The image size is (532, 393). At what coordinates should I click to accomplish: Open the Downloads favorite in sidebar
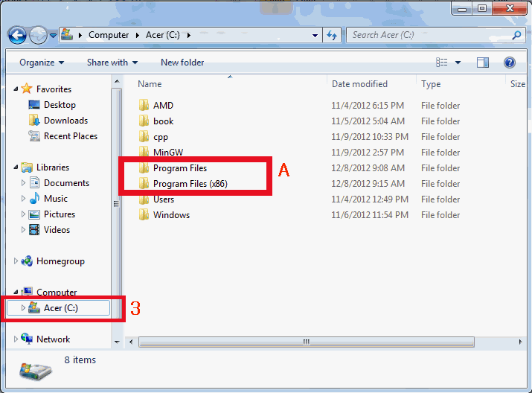[x=65, y=121]
